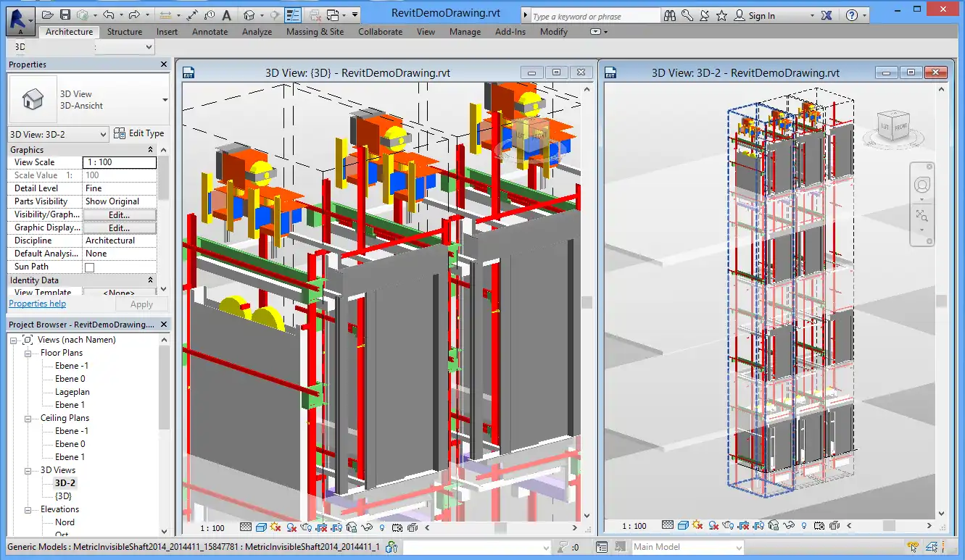Open the Properties help link

pos(37,304)
